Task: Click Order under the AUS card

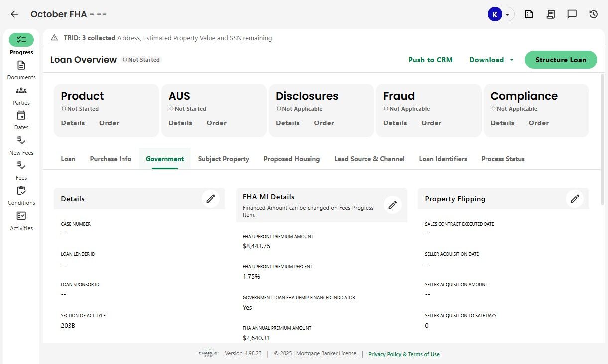Action: (217, 123)
